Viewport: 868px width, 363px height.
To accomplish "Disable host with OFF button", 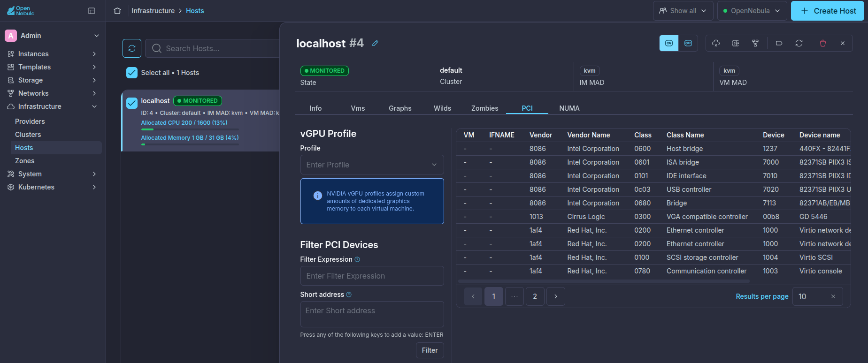I will (x=688, y=43).
